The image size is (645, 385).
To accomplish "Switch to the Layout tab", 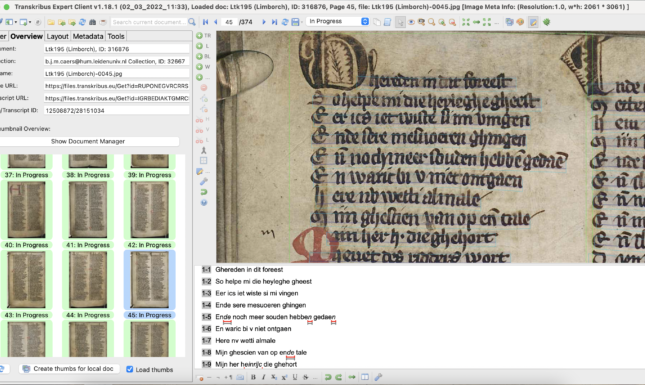I will coord(57,36).
